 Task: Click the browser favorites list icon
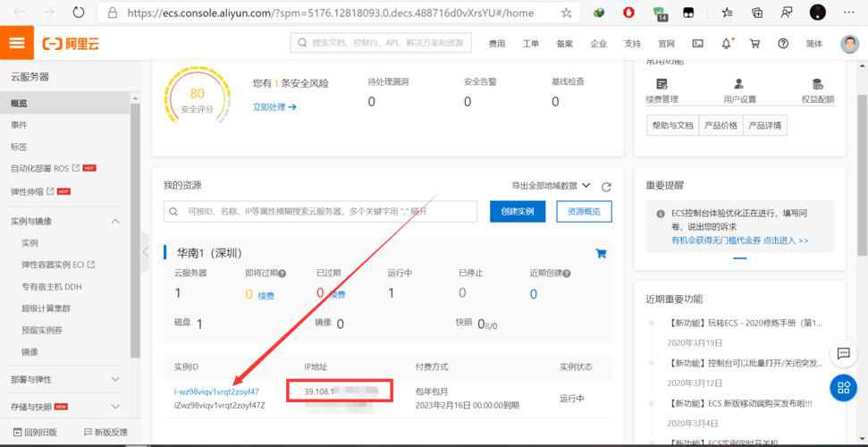(729, 13)
